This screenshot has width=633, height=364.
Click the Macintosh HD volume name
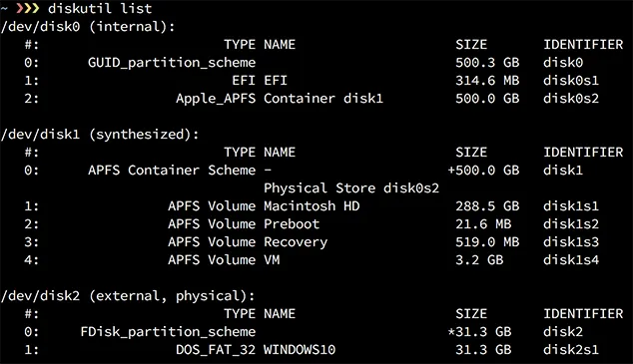click(312, 206)
